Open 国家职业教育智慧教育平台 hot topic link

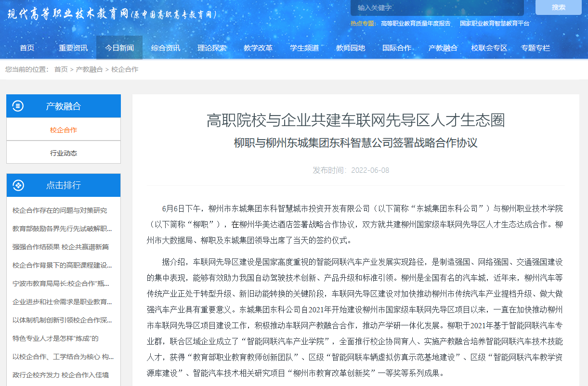tap(494, 23)
